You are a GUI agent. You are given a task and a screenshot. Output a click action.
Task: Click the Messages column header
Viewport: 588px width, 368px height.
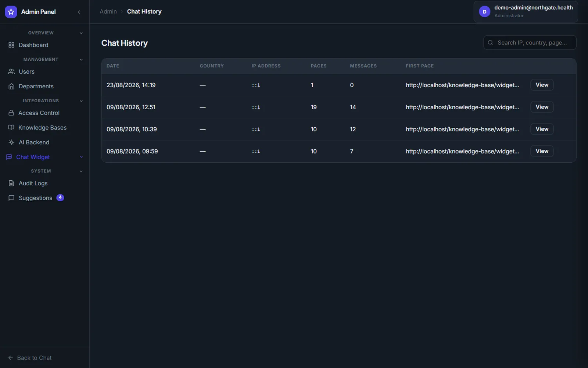[x=363, y=66]
